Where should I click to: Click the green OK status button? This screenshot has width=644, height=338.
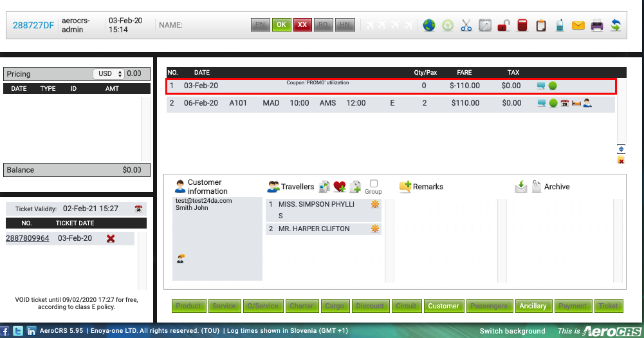pos(281,24)
